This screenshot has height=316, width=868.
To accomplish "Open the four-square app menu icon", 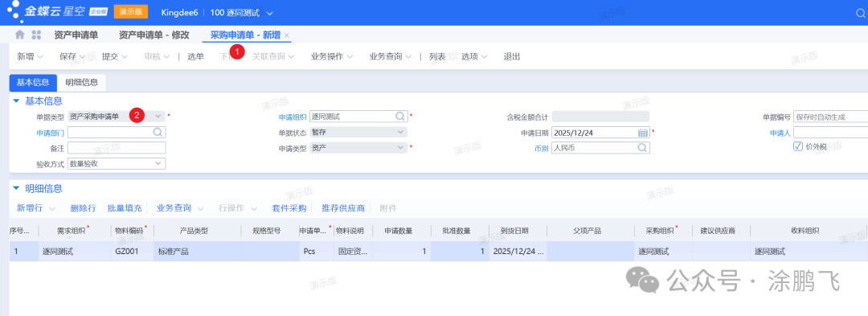I will [36, 35].
